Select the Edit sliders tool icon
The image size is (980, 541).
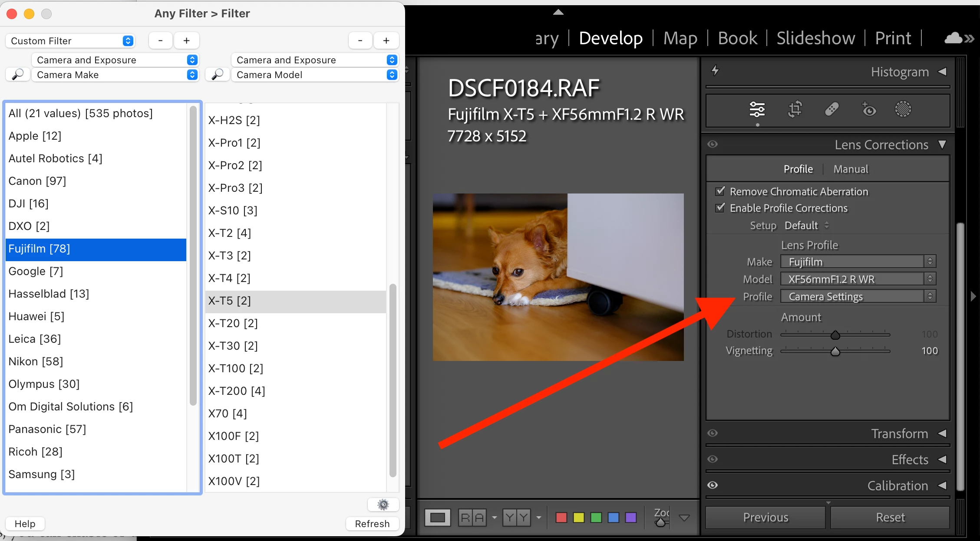[757, 109]
